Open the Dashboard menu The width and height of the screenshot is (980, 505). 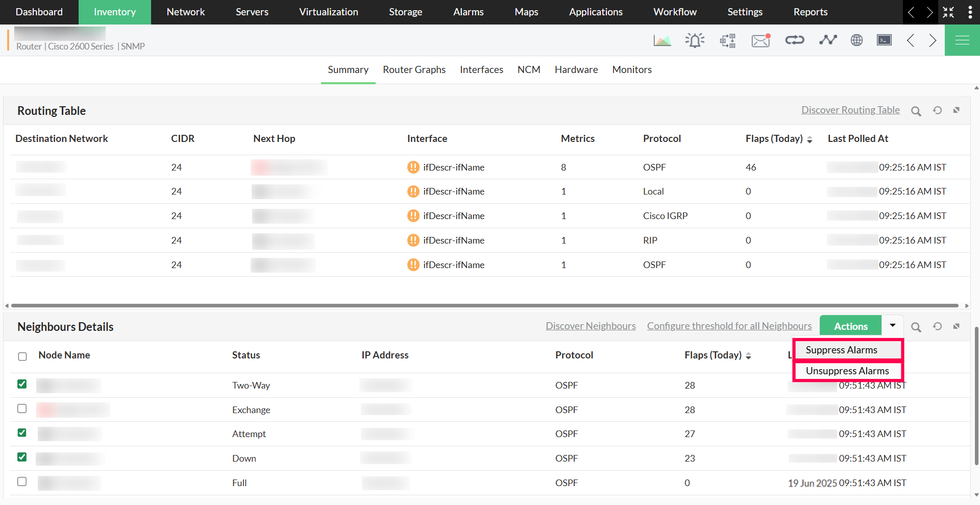(39, 12)
